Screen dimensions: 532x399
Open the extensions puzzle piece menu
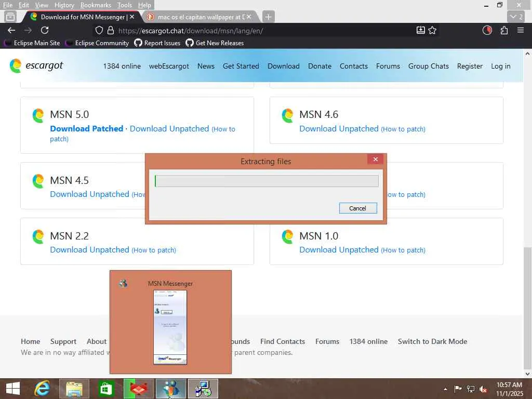coord(504,31)
